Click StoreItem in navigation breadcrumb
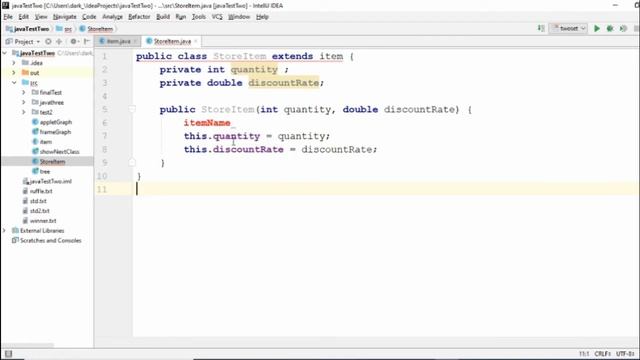Image resolution: width=640 pixels, height=360 pixels. [96, 29]
